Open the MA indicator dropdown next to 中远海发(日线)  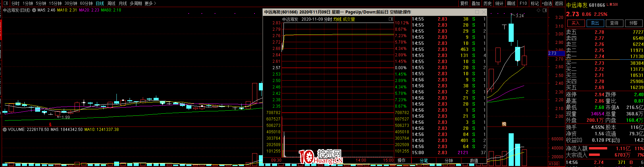point(34,10)
